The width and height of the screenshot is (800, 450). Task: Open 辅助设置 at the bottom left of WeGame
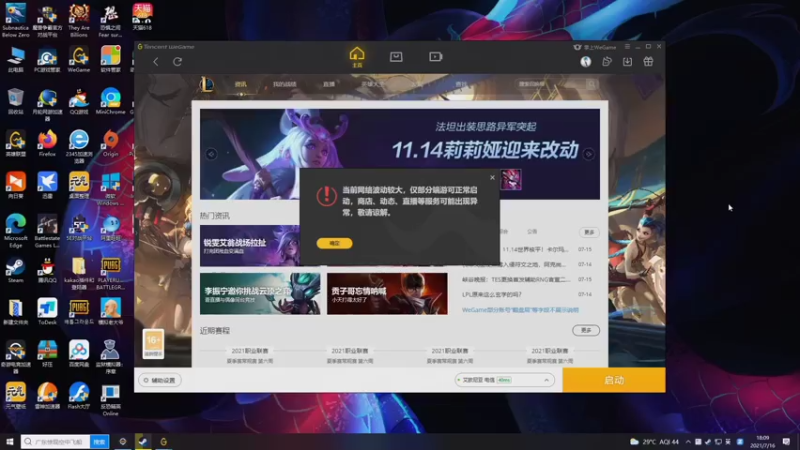pos(160,380)
